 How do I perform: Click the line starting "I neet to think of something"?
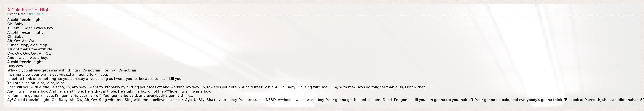[x=95, y=79]
